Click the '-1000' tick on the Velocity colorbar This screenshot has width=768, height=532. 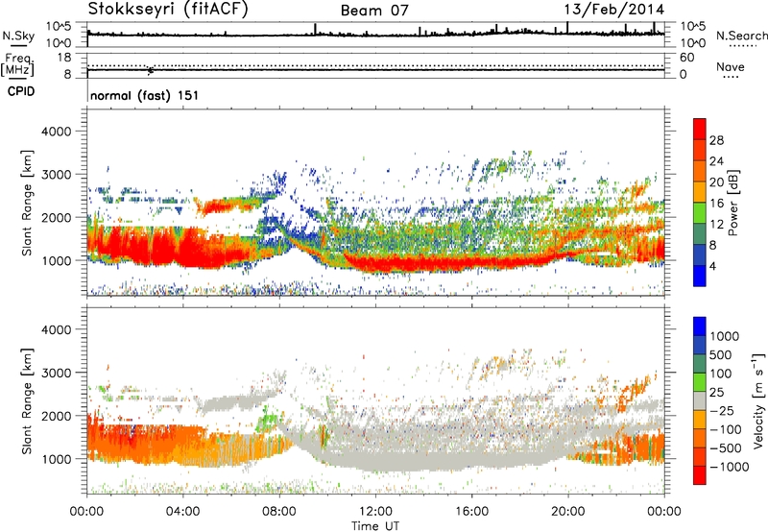coord(730,467)
